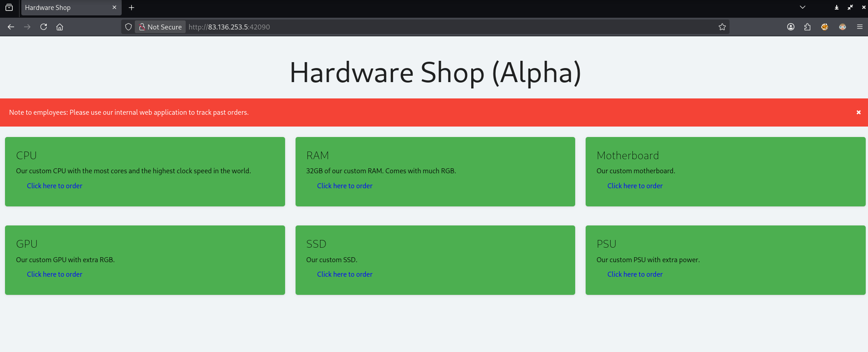This screenshot has height=352, width=868.
Task: Focus the URL address bar field
Action: [x=409, y=27]
